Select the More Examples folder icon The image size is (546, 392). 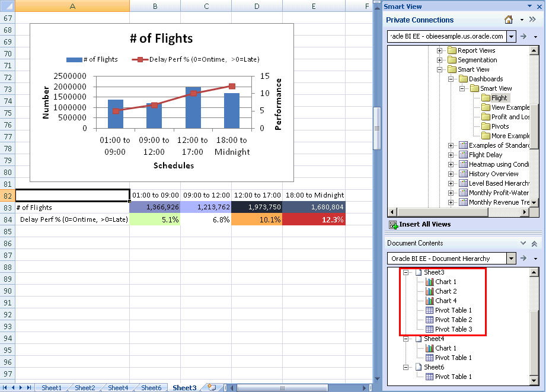point(486,136)
